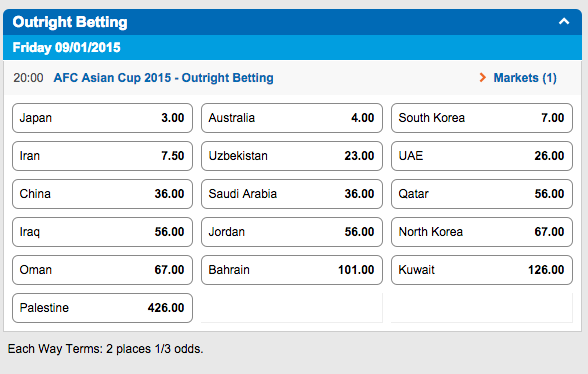Viewport: 588px width, 374px height.
Task: Pick Kuwait at 126.00 odds
Action: (x=482, y=270)
